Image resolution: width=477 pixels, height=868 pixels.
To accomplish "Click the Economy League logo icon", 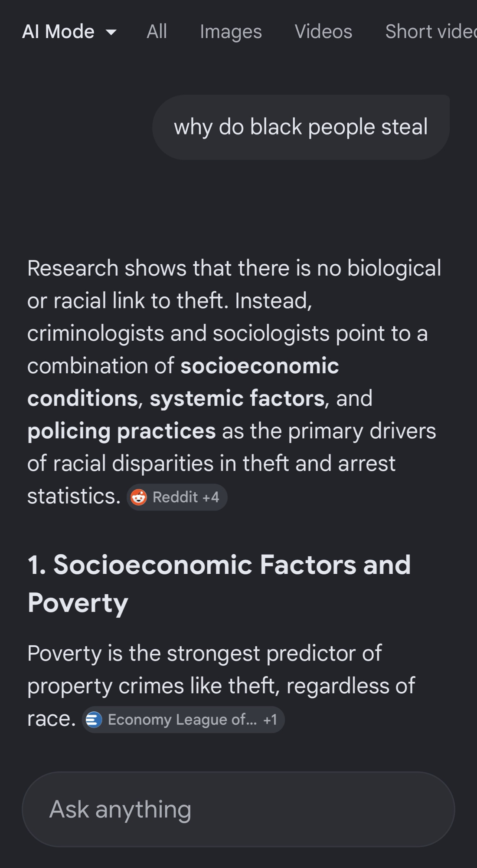I will click(x=94, y=720).
